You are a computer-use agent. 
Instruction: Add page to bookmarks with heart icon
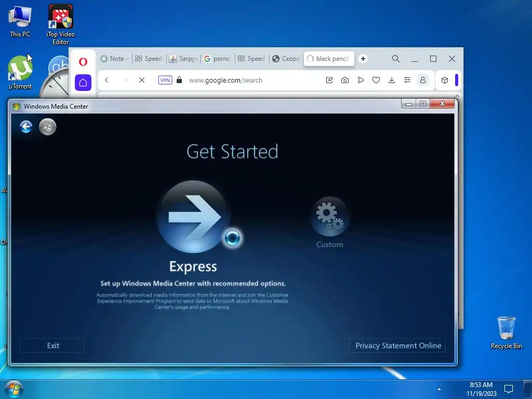pyautogui.click(x=376, y=80)
